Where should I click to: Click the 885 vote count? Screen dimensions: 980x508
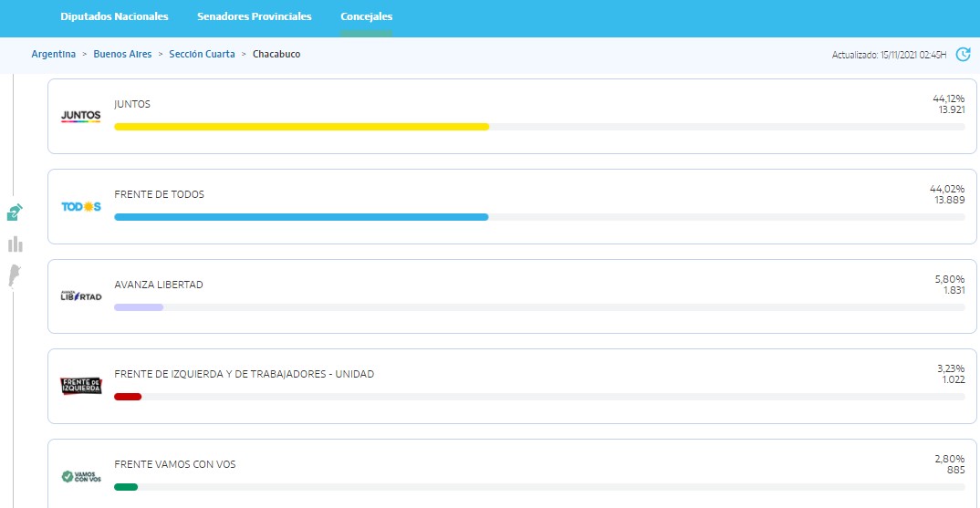(x=955, y=470)
